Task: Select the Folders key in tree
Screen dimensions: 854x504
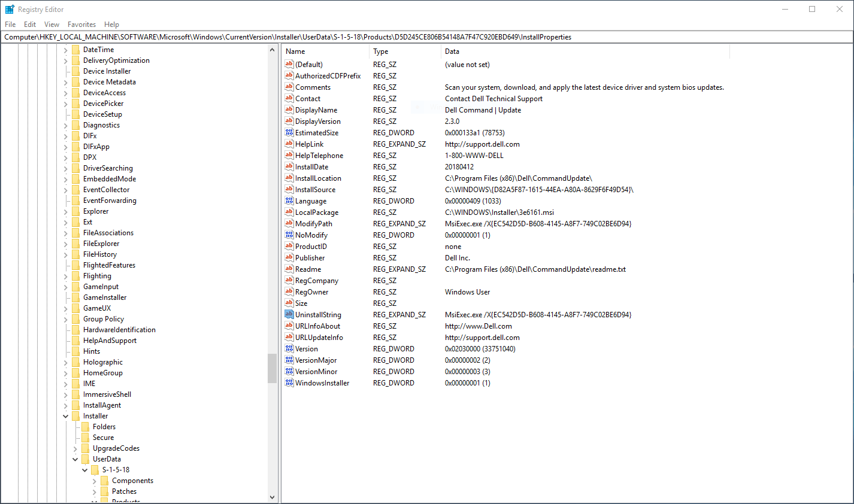Action: [x=104, y=427]
